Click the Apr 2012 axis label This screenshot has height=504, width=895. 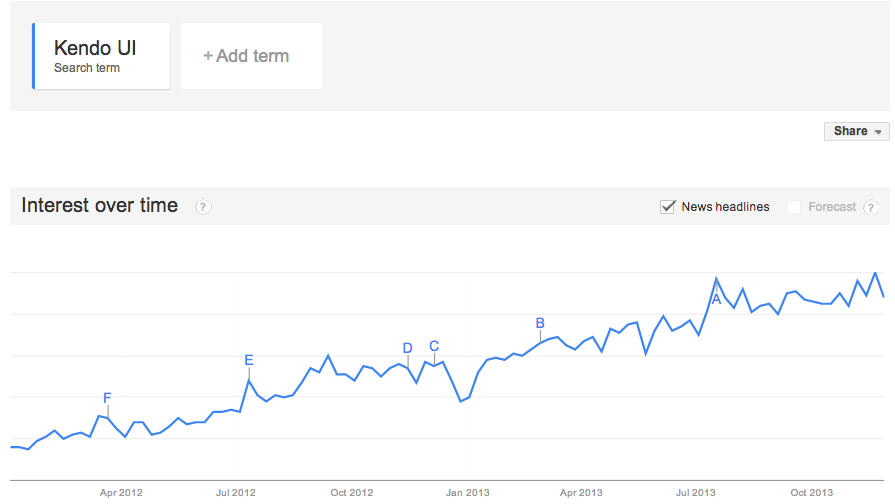tap(121, 492)
